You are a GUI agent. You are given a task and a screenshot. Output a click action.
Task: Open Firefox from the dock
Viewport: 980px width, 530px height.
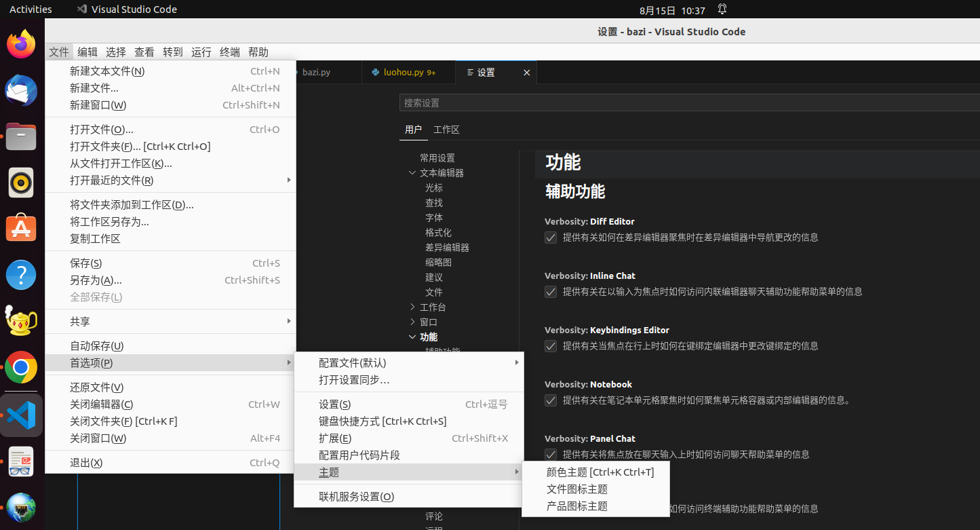(21, 44)
